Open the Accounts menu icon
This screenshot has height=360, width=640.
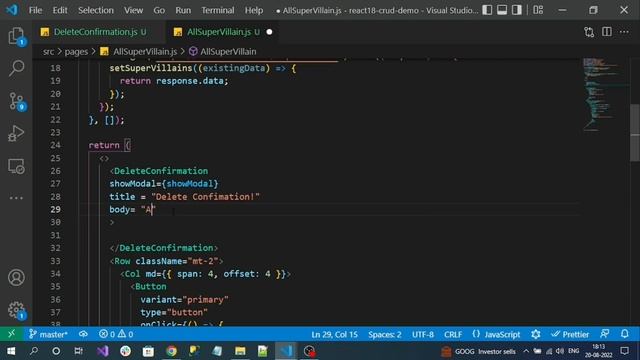point(16,278)
